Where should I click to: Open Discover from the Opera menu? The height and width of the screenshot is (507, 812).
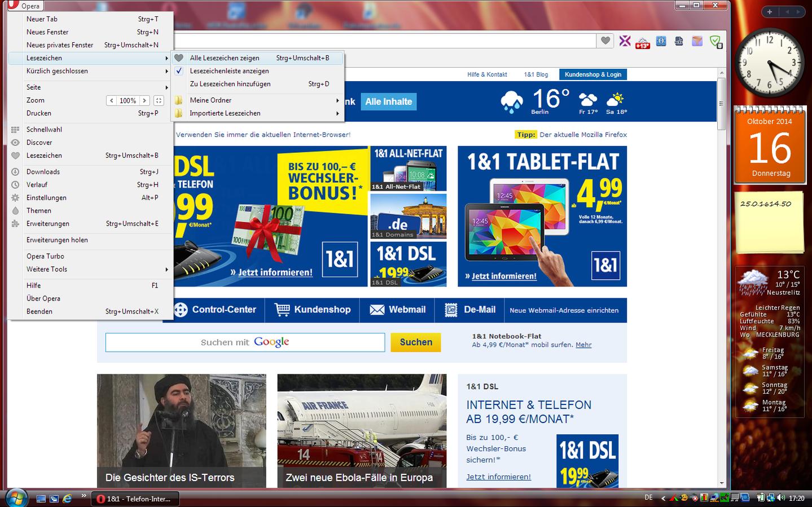[x=90, y=142]
